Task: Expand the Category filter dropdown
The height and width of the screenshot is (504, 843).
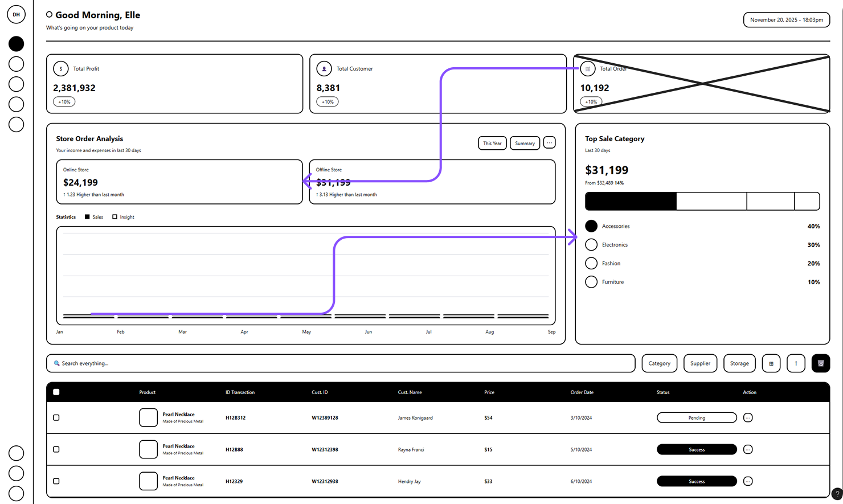Action: coord(659,363)
